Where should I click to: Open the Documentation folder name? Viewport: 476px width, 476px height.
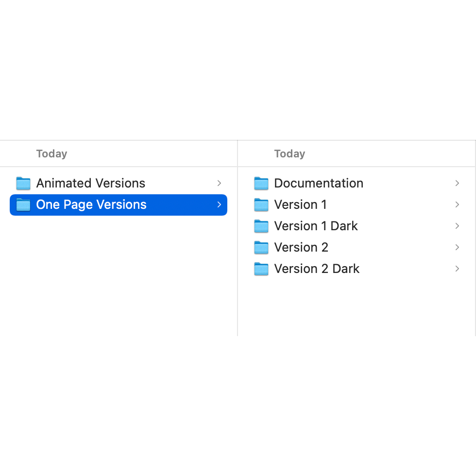[x=319, y=184]
